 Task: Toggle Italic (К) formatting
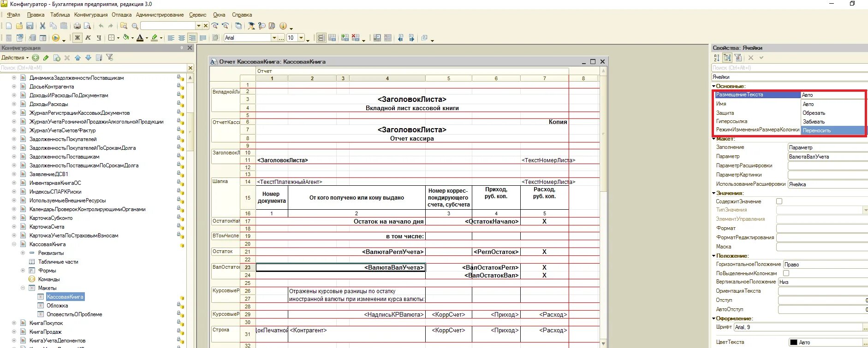click(88, 38)
